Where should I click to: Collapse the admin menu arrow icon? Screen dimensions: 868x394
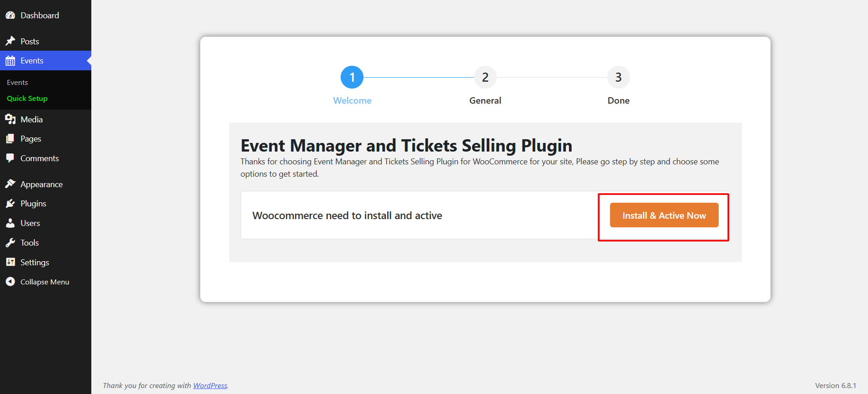(x=10, y=282)
